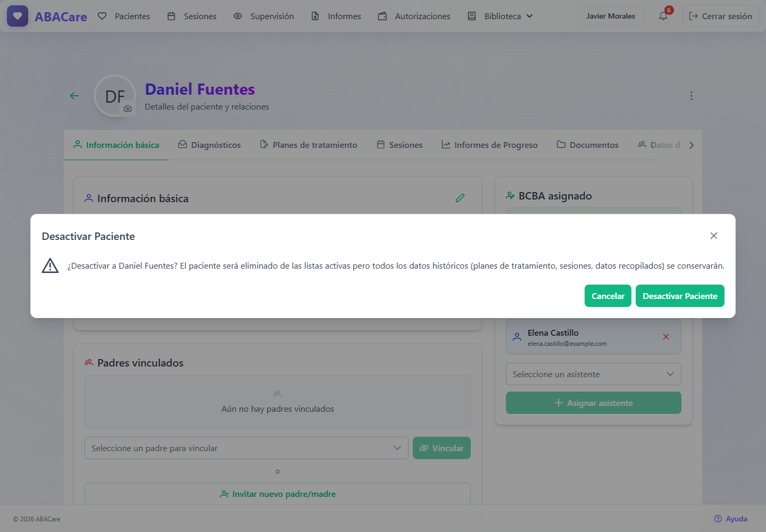The width and height of the screenshot is (766, 532).
Task: Click the ABACare heart logo
Action: tap(18, 16)
